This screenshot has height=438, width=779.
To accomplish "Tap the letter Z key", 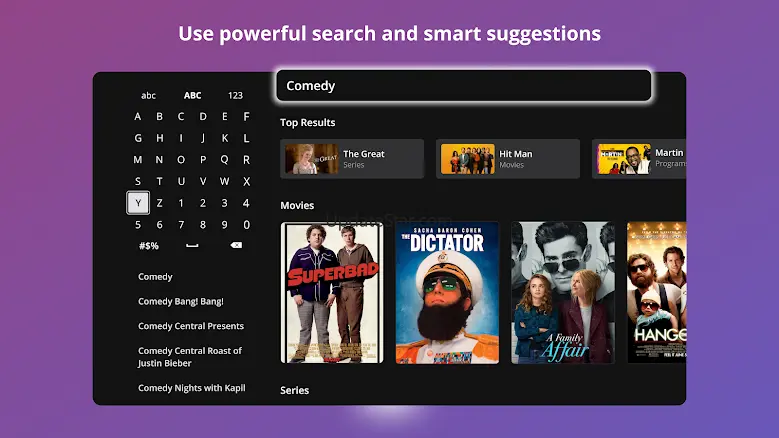I will tap(159, 203).
